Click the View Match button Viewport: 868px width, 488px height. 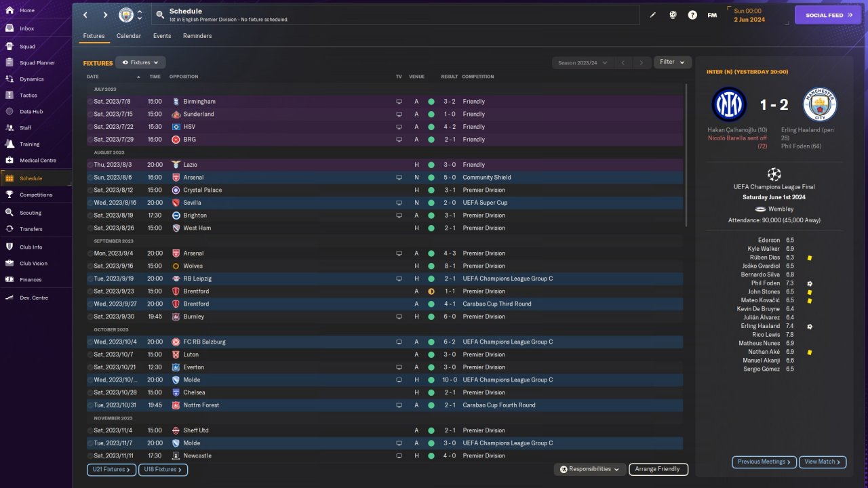click(822, 462)
